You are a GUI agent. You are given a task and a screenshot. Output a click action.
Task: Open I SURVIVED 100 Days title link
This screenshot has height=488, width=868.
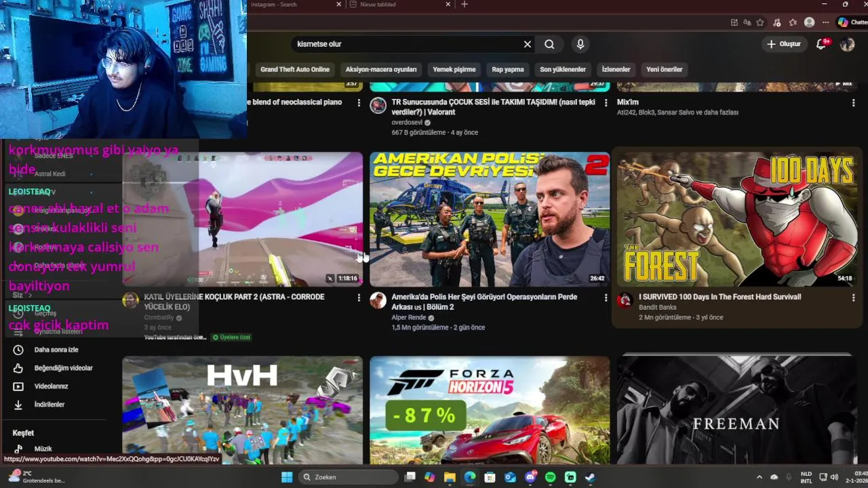719,297
